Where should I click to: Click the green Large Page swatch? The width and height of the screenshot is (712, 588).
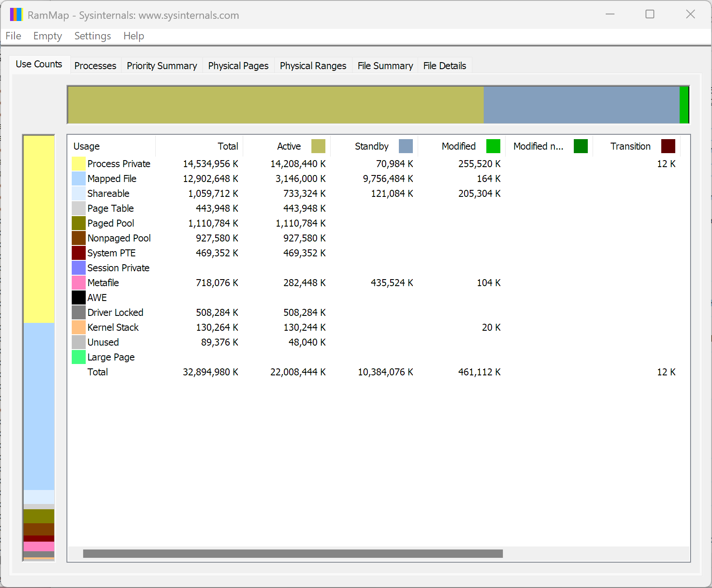click(x=79, y=357)
